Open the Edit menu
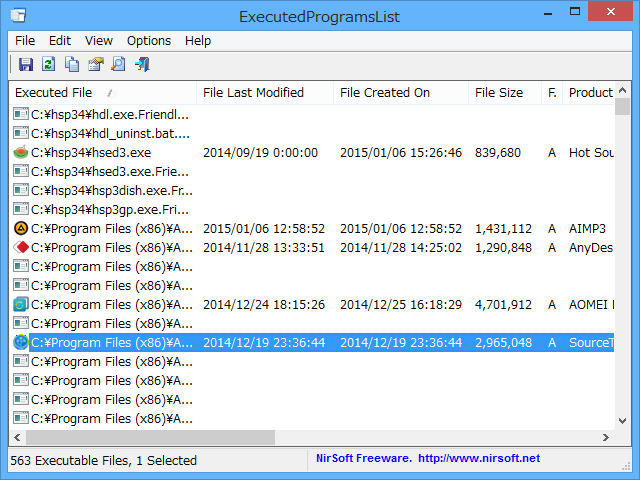The image size is (640, 480). click(60, 41)
